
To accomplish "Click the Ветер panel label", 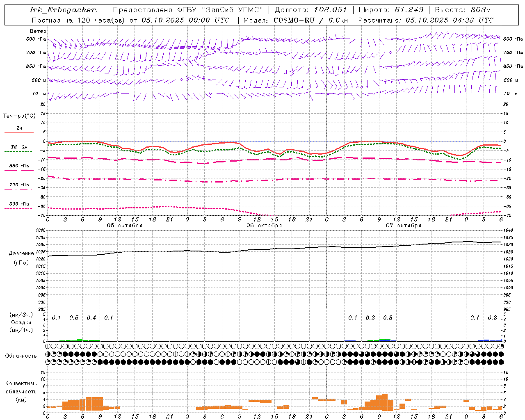I will [38, 31].
